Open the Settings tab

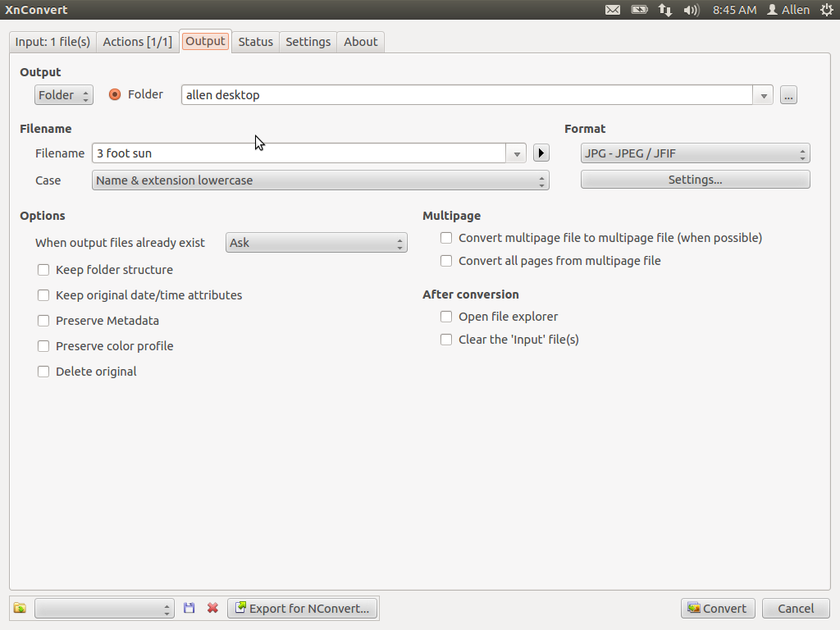click(308, 42)
